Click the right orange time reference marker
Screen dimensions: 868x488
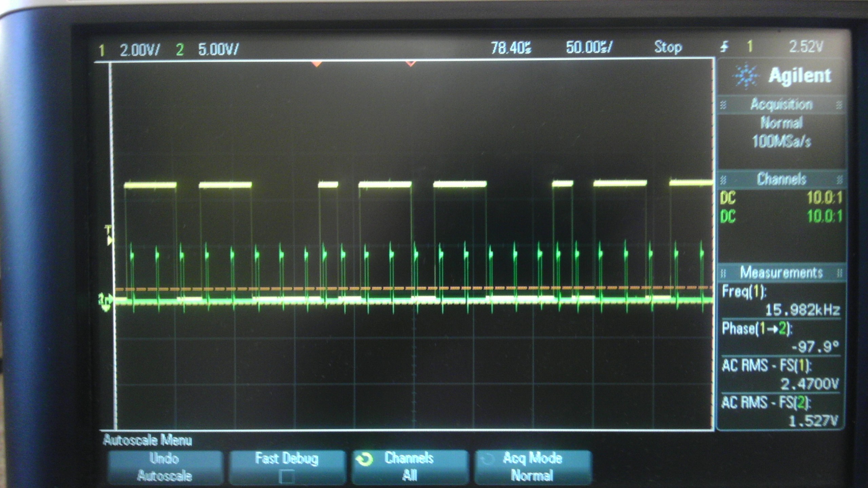[411, 64]
